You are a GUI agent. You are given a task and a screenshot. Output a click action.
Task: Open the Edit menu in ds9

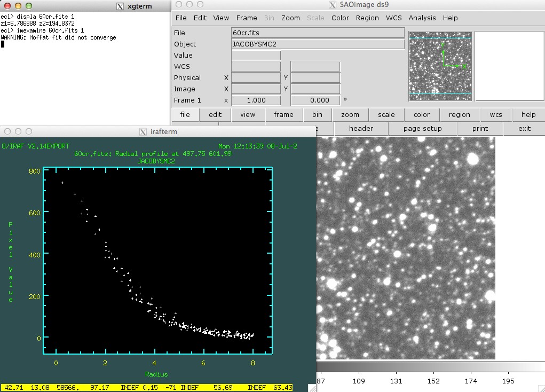(x=200, y=18)
